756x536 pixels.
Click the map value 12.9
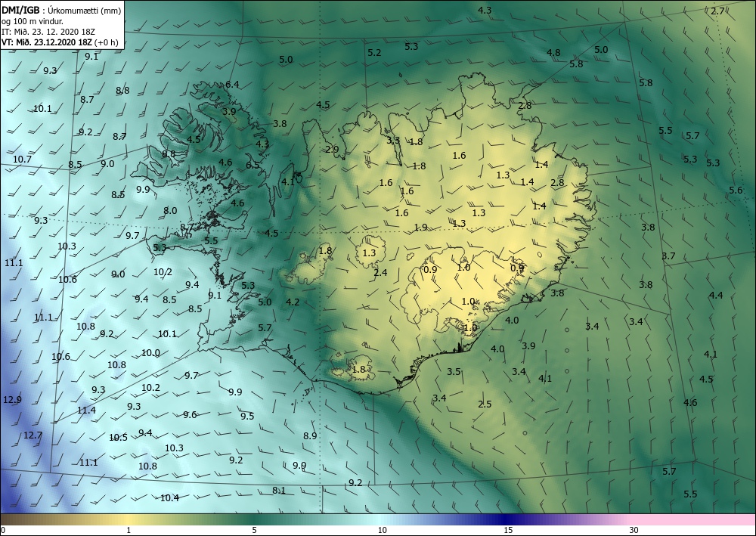12,400
